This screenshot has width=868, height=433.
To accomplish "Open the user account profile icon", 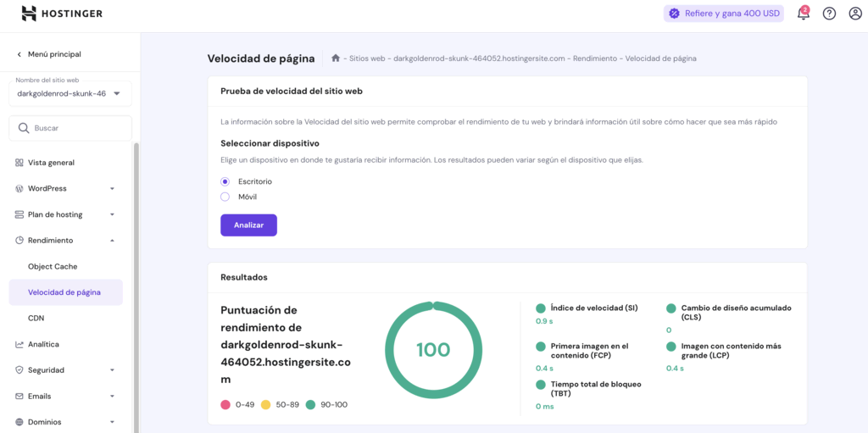I will point(855,14).
